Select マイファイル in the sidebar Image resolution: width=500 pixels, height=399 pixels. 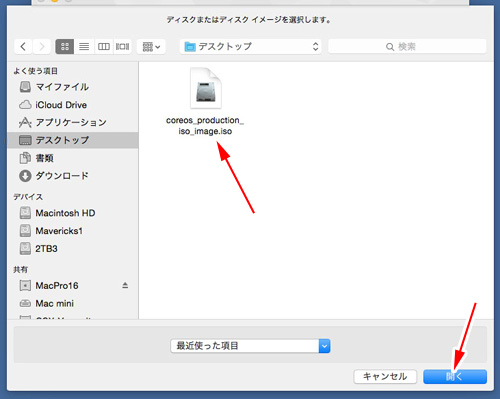(x=72, y=87)
